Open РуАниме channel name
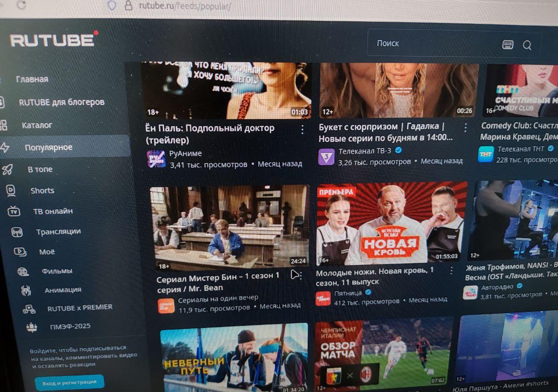The width and height of the screenshot is (558, 392). pyautogui.click(x=185, y=153)
